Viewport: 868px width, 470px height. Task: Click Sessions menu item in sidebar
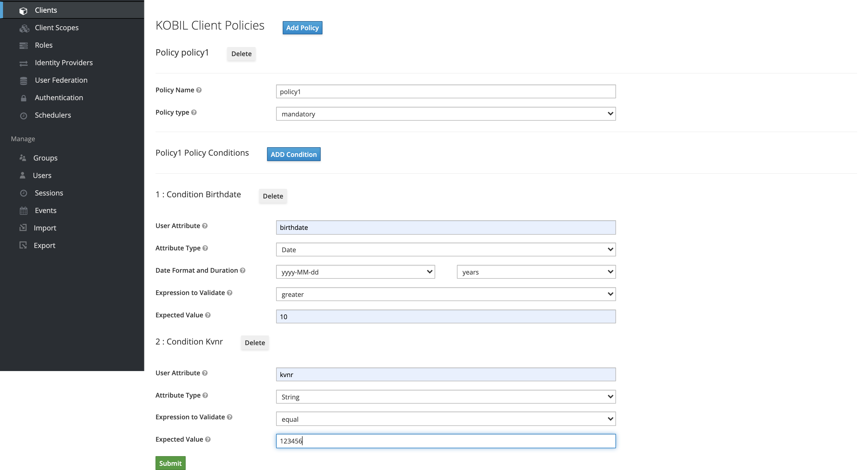(x=49, y=192)
